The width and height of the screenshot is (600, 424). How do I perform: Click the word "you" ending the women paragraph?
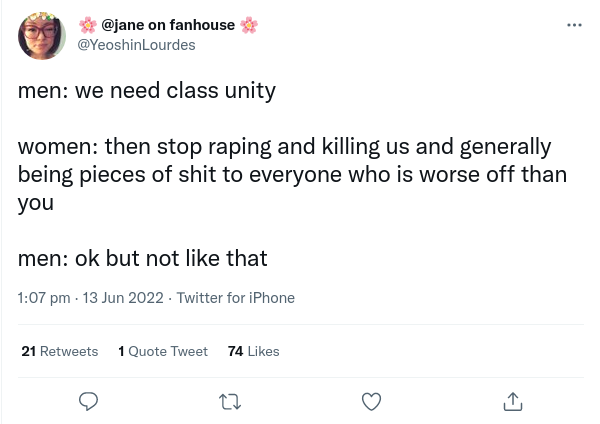pyautogui.click(x=36, y=202)
